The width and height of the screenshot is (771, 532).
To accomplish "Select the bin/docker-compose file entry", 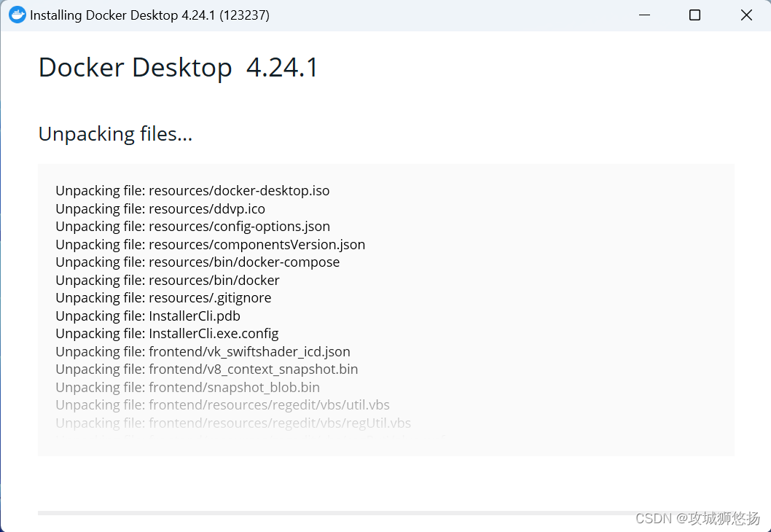I will [x=197, y=262].
